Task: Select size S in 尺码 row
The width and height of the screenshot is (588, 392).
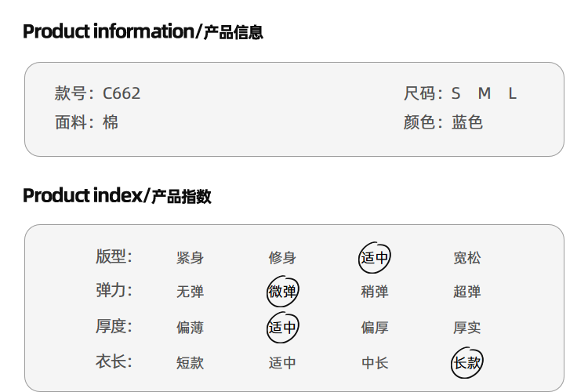Action: click(456, 94)
